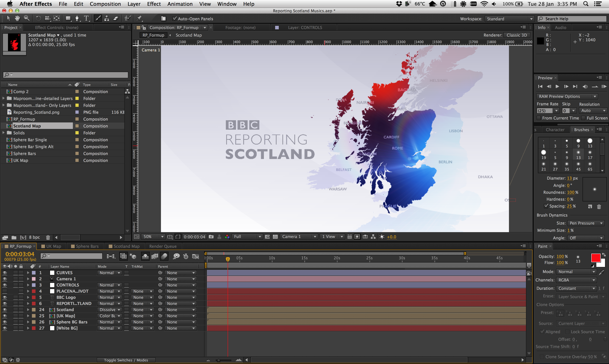Click Toggle Switches / Modes button
This screenshot has width=609, height=364.
[126, 360]
